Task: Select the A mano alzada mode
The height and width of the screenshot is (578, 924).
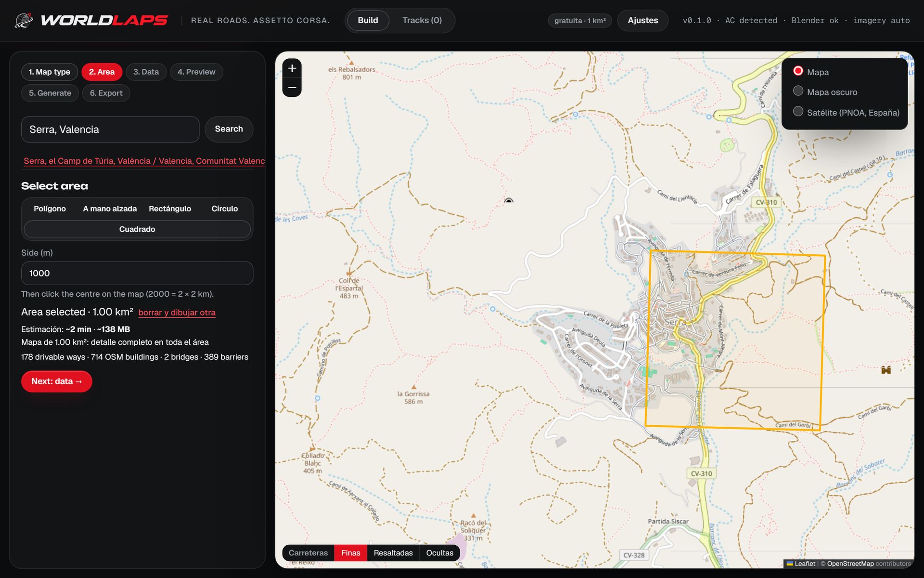Action: [x=110, y=209]
